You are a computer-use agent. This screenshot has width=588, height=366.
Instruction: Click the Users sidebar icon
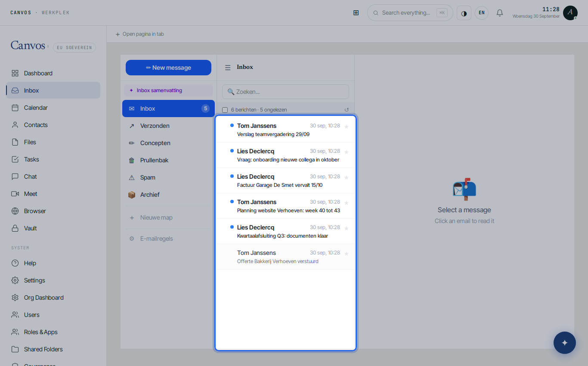pyautogui.click(x=15, y=315)
